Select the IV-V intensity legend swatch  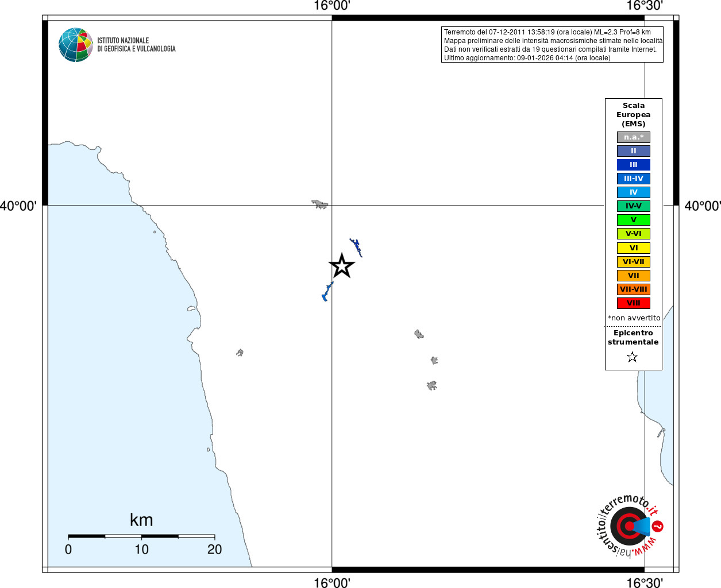pos(634,206)
